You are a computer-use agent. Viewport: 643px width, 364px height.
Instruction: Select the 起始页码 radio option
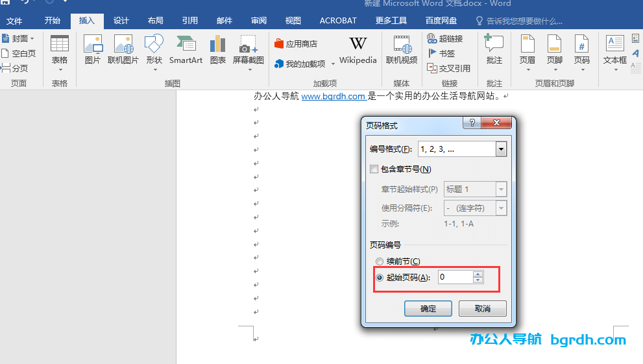[x=380, y=278]
